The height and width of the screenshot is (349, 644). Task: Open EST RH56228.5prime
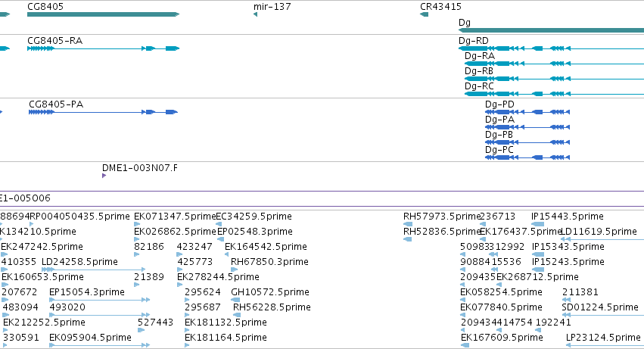coord(272,308)
